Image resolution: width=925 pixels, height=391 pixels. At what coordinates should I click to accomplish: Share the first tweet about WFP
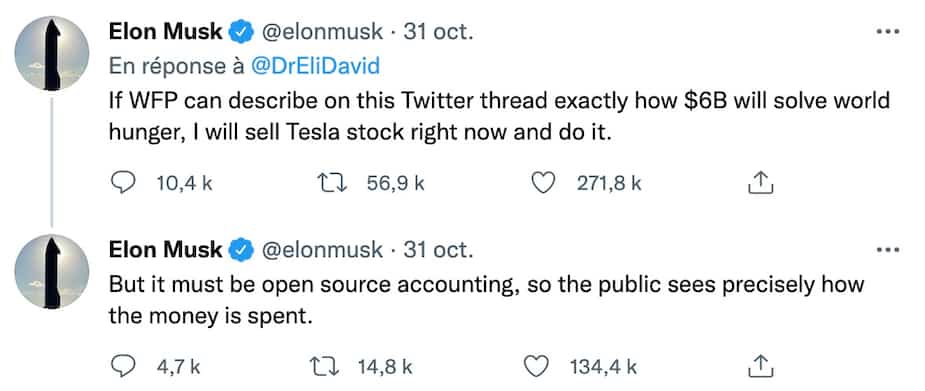coord(760,183)
